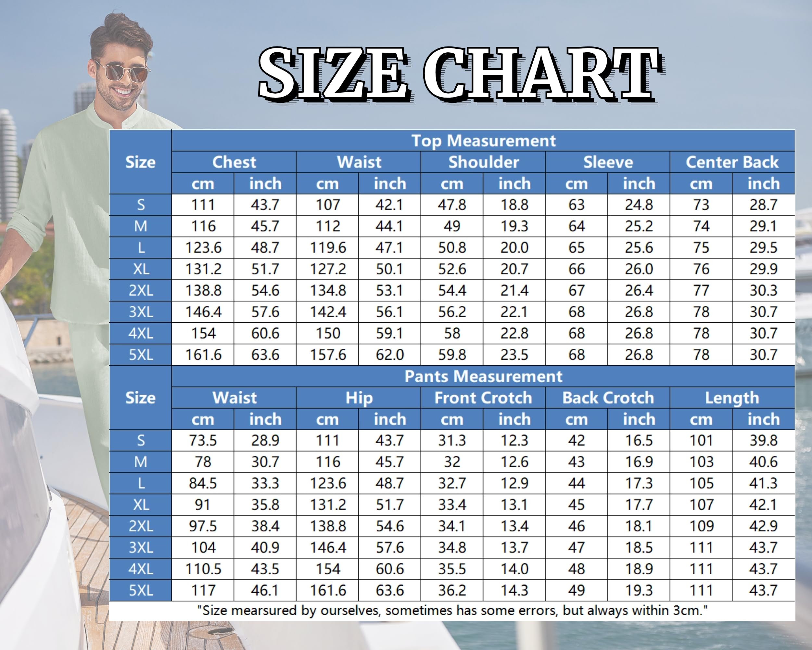This screenshot has height=650, width=812.
Task: Click the Back Crotch column header
Action: click(607, 397)
